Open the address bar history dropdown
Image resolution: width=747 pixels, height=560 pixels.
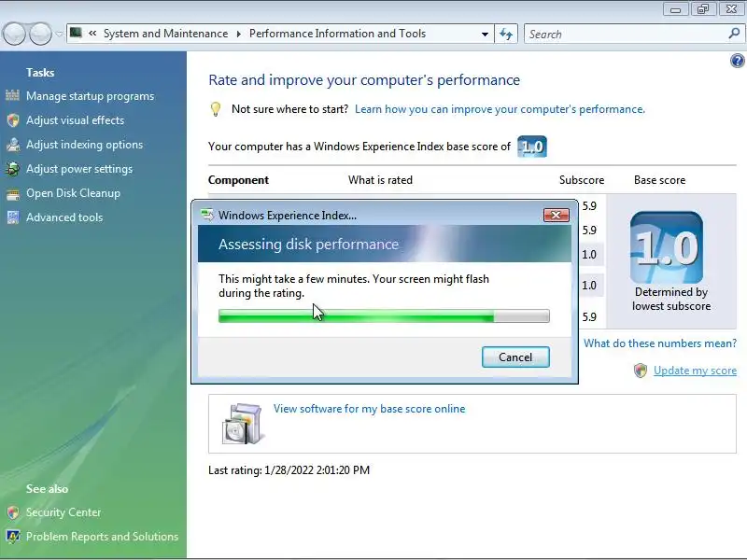point(485,34)
